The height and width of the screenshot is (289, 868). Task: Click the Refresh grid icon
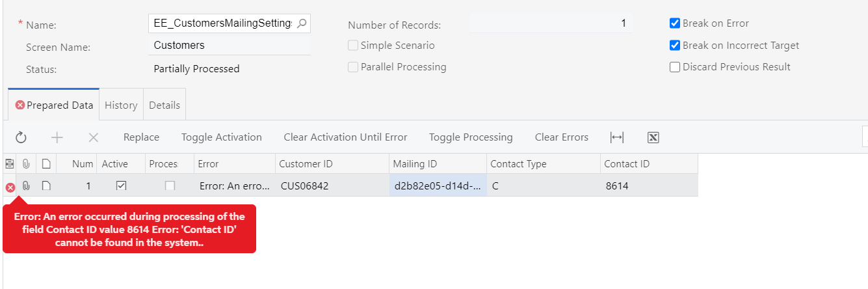21,137
